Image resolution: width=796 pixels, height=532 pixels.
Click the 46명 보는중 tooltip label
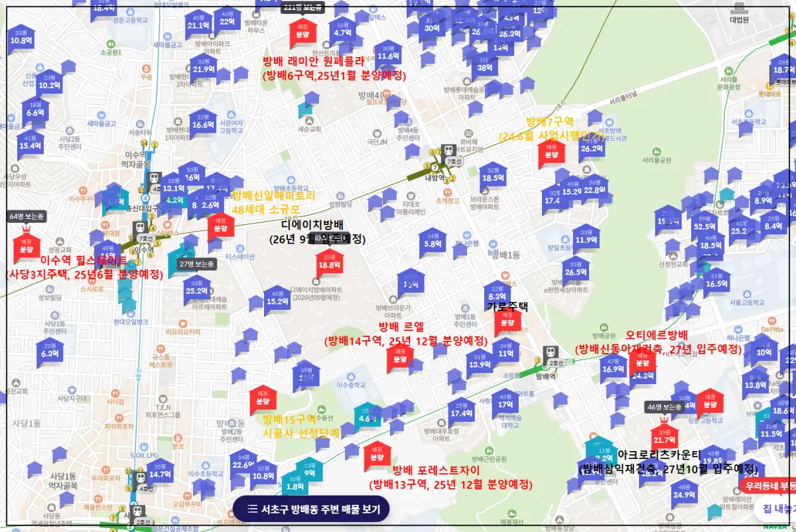pos(664,407)
